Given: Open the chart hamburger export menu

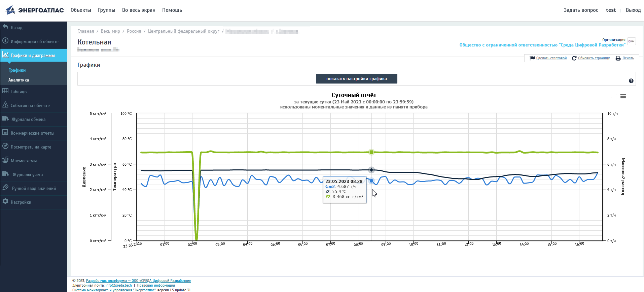Looking at the screenshot, I should pos(623,96).
